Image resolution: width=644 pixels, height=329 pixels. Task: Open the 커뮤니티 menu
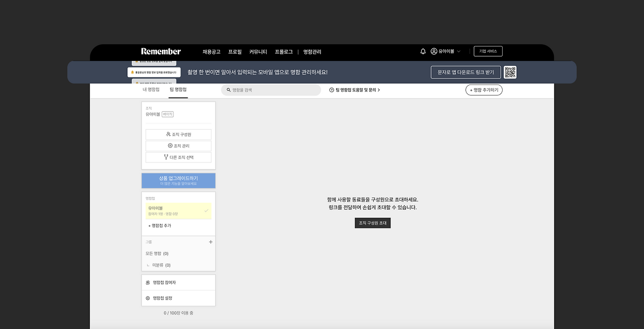tap(258, 52)
